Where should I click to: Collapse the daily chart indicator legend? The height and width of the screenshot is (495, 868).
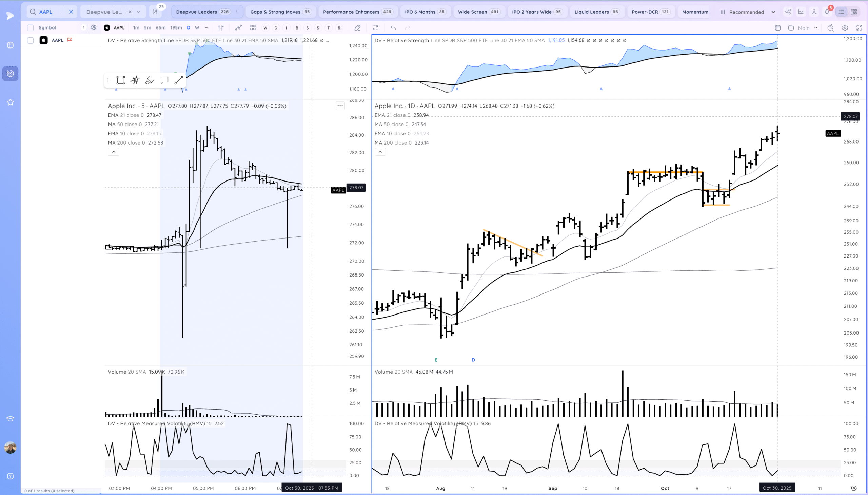[x=380, y=152]
